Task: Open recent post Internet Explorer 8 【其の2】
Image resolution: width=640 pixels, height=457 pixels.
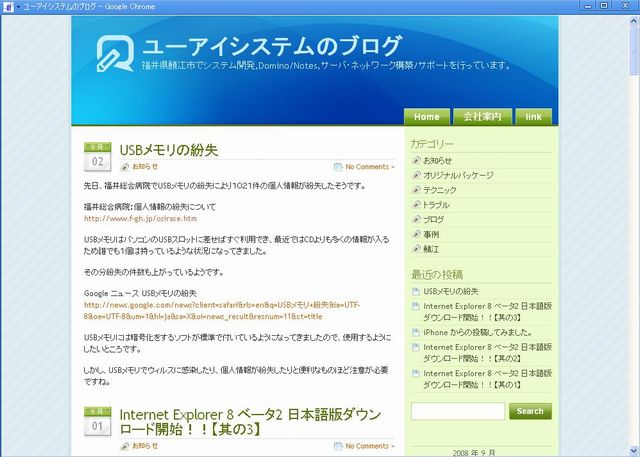Action: click(x=487, y=353)
